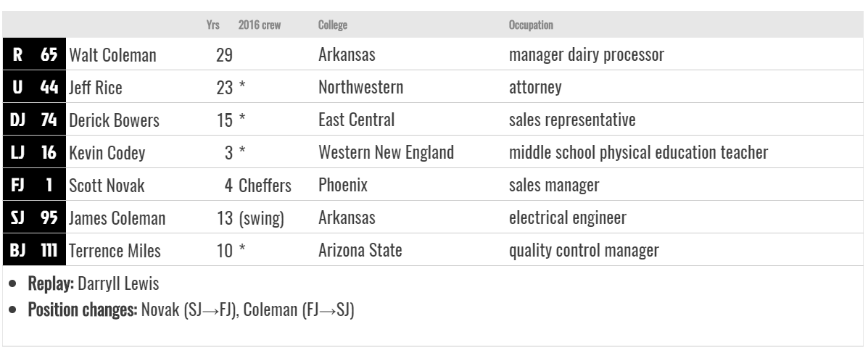
Task: Click the R 65 position badge
Action: point(34,54)
